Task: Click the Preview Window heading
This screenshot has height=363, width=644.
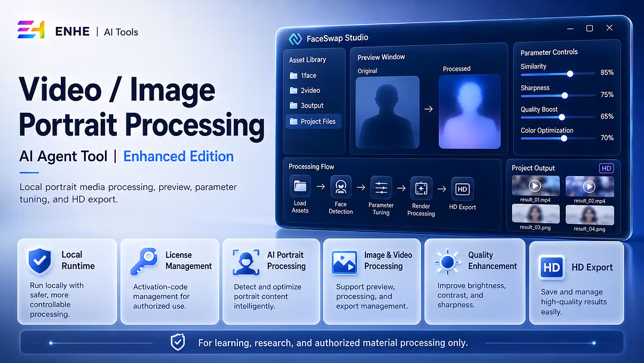Action: (x=381, y=57)
